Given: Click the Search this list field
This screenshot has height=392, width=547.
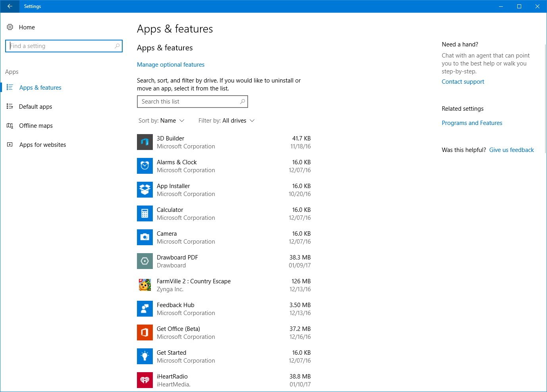Looking at the screenshot, I should tap(193, 102).
